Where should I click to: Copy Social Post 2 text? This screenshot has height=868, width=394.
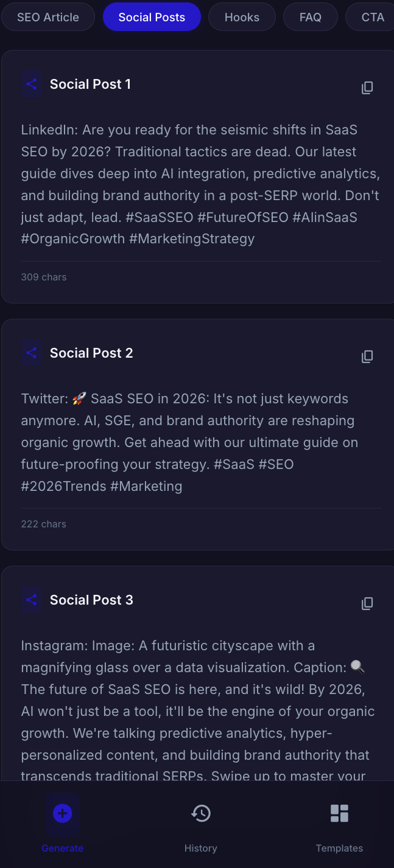(367, 356)
